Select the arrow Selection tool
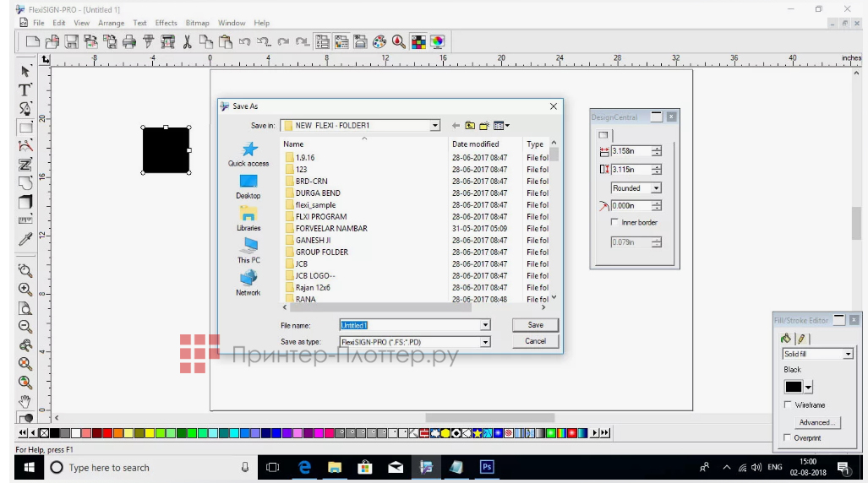Image resolution: width=868 pixels, height=483 pixels. click(25, 71)
